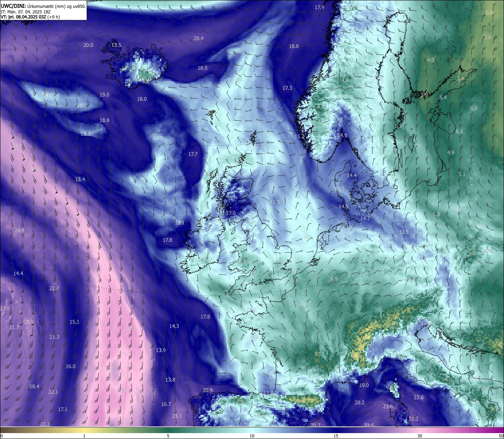Click the 13.8 value west of Spain
504x439 pixels.
coord(170,380)
